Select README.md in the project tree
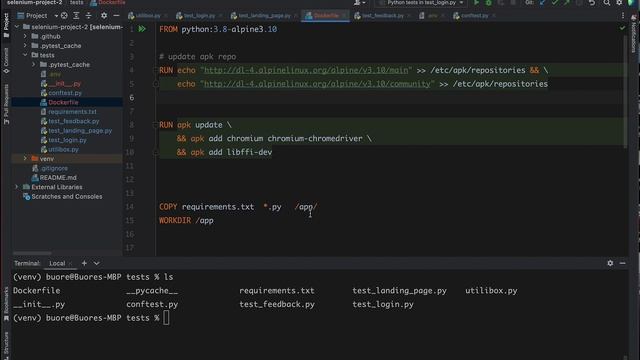This screenshot has height=360, width=640. 58,178
